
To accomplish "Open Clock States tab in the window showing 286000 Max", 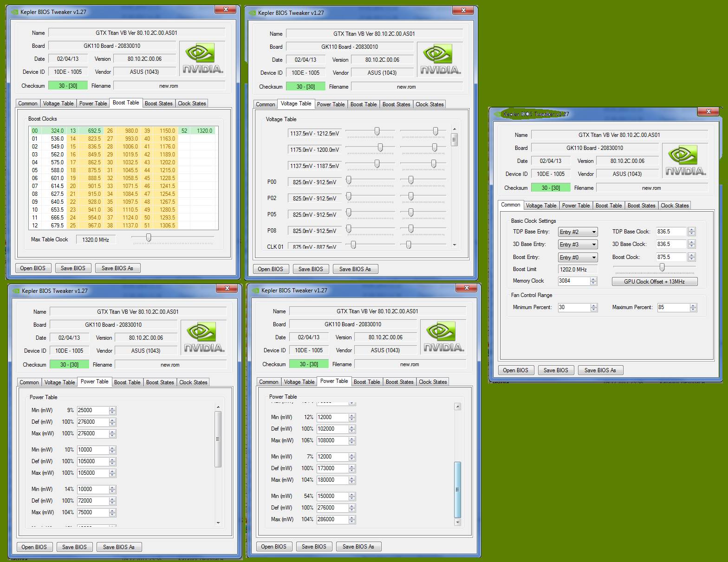I will (x=433, y=382).
